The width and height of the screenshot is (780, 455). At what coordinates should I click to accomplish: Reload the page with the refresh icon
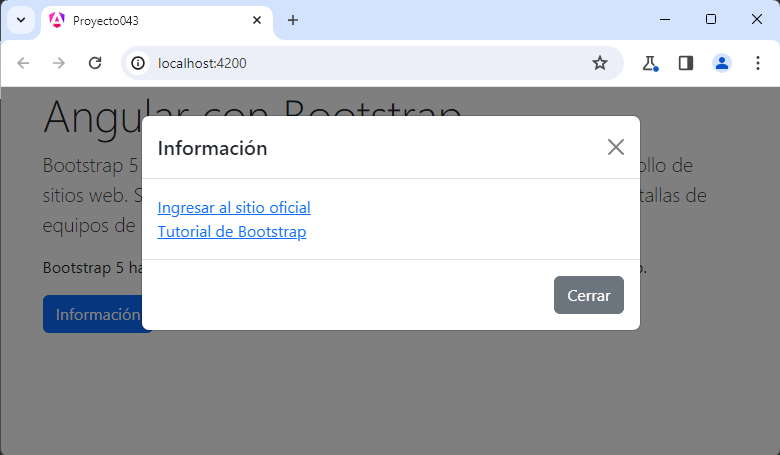pyautogui.click(x=95, y=63)
